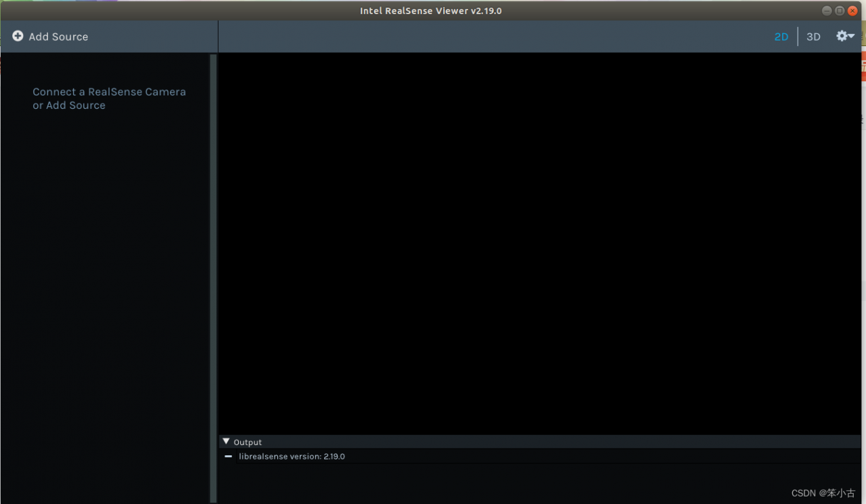Open the settings gear menu
This screenshot has height=504, width=866.
[845, 36]
